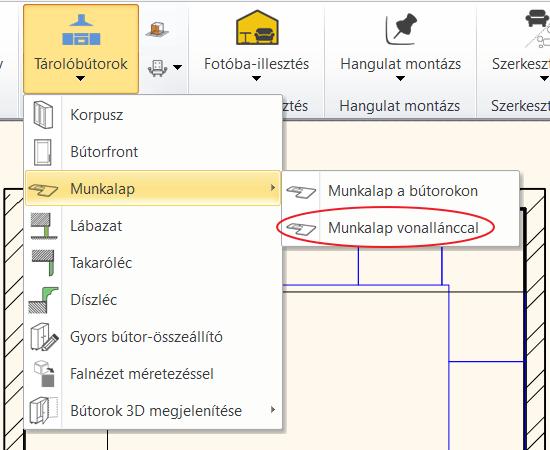Click the Díszléc cornice icon
The image size is (550, 450).
pos(43,300)
